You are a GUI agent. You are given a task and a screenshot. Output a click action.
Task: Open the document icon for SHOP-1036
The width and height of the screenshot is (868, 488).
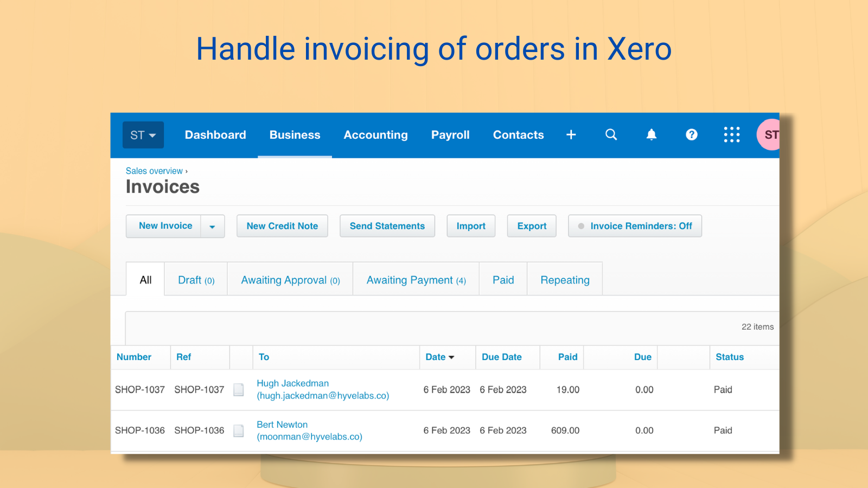[x=239, y=430]
